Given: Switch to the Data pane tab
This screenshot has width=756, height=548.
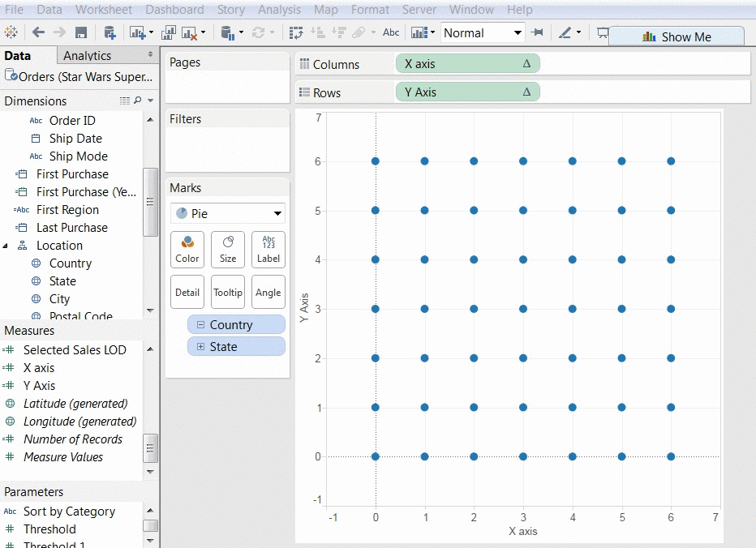Looking at the screenshot, I should point(17,55).
